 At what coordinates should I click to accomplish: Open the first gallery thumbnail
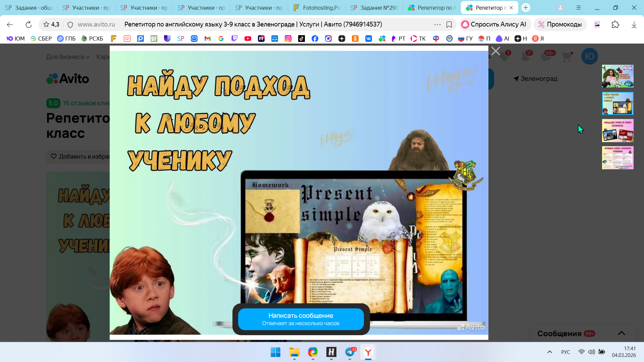click(618, 76)
